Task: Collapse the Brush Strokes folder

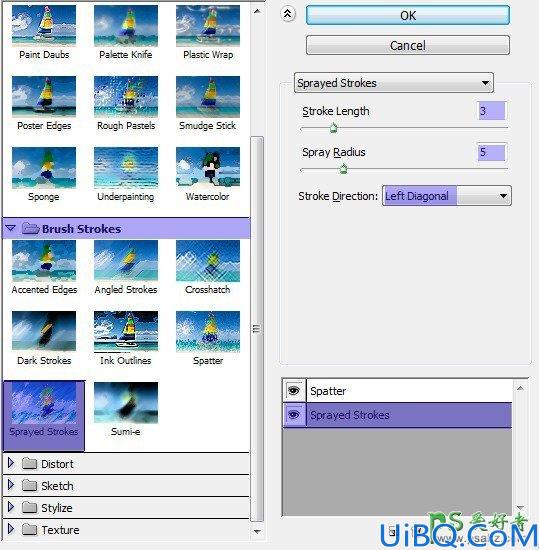Action: point(11,228)
